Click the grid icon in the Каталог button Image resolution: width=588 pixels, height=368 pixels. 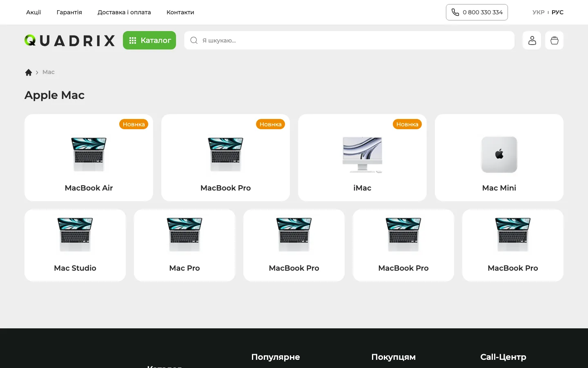coord(133,40)
